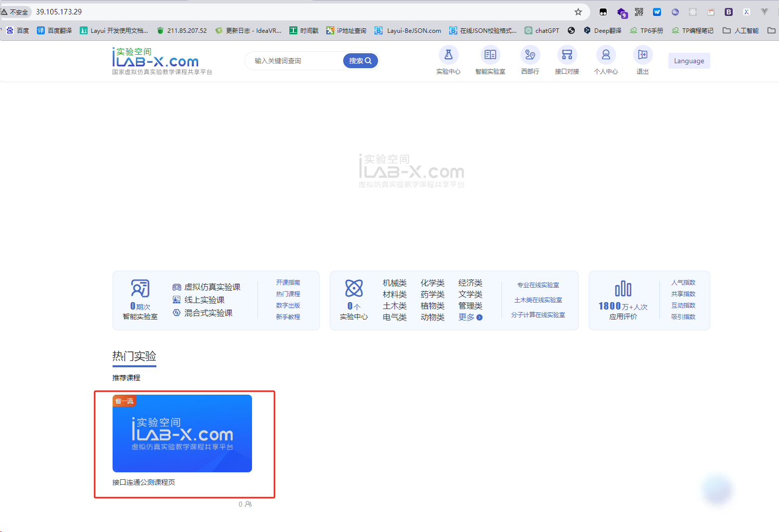
Task: Click the 应用评价 bar chart icon
Action: (623, 288)
